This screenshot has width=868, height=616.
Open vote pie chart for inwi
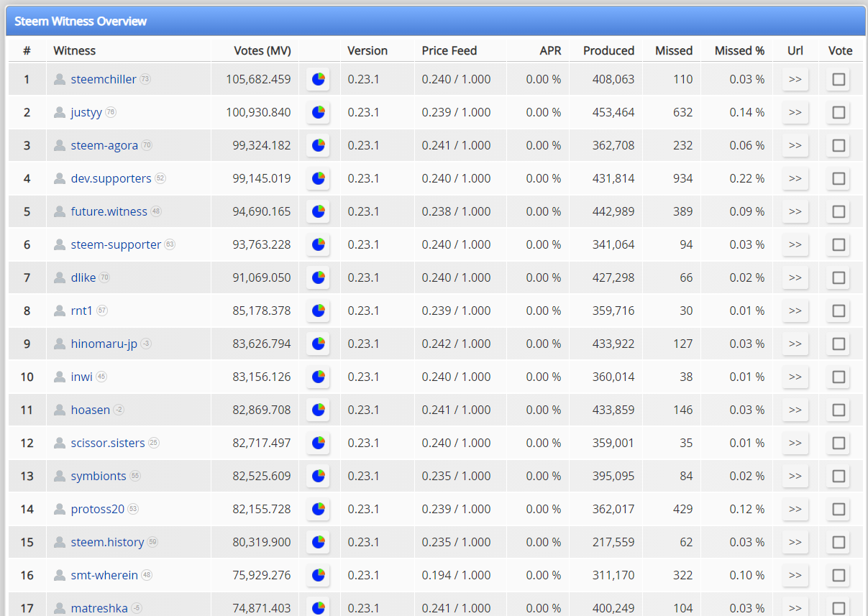click(318, 377)
